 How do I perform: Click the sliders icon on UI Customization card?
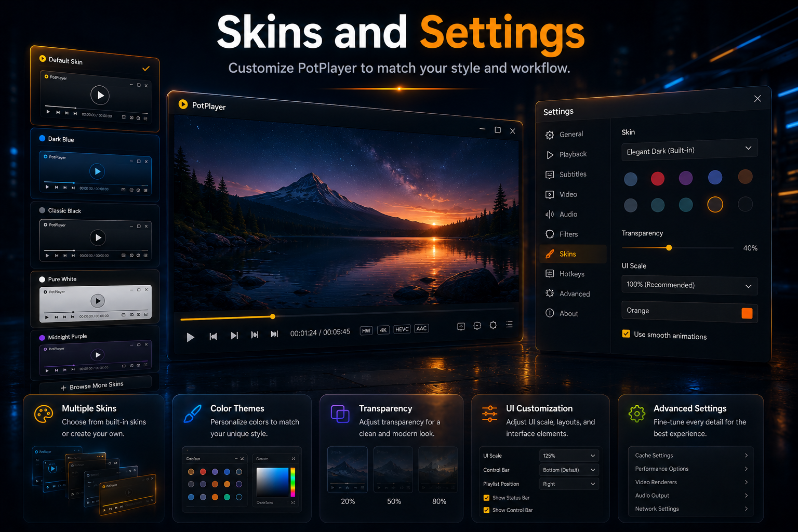coord(489,414)
